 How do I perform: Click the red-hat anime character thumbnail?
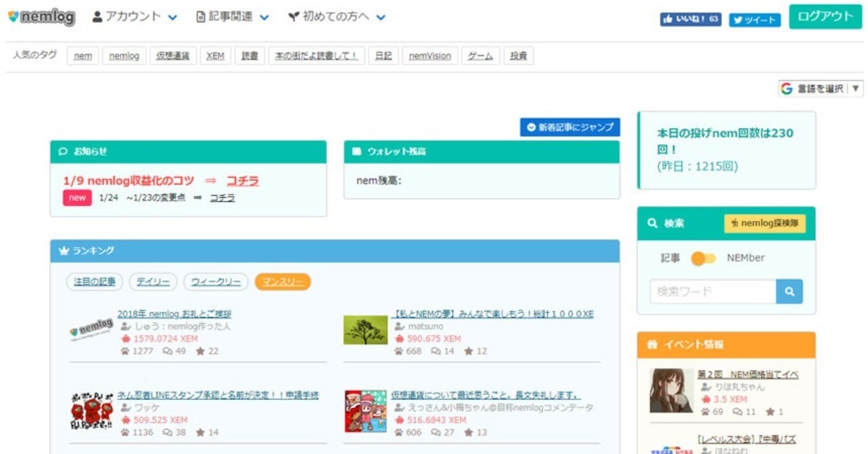(366, 411)
